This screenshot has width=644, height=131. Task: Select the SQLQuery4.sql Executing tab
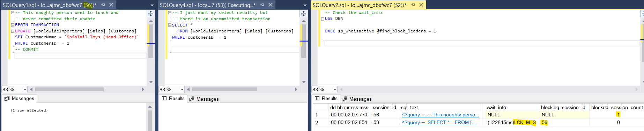[207, 5]
